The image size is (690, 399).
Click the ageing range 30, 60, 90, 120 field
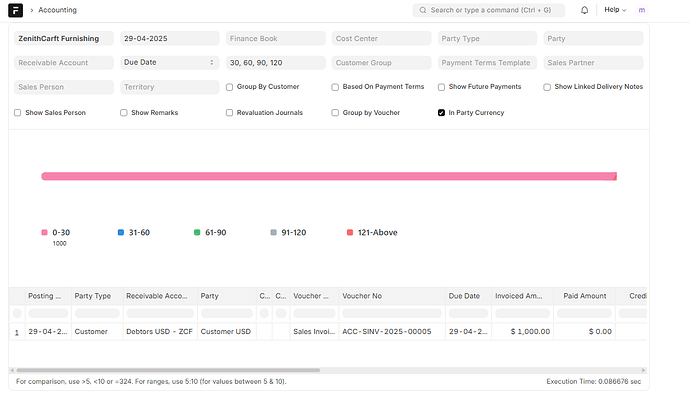coord(275,62)
